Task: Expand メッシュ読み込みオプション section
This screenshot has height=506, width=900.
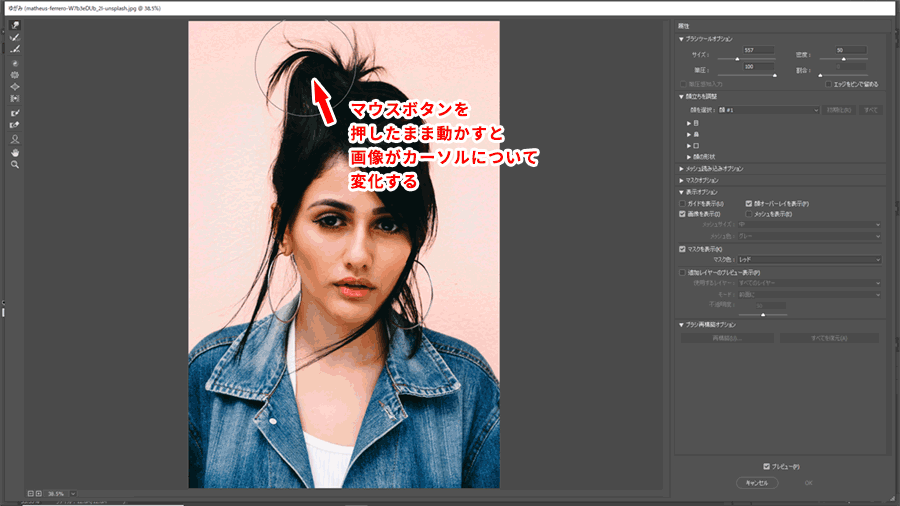Action: click(x=681, y=169)
